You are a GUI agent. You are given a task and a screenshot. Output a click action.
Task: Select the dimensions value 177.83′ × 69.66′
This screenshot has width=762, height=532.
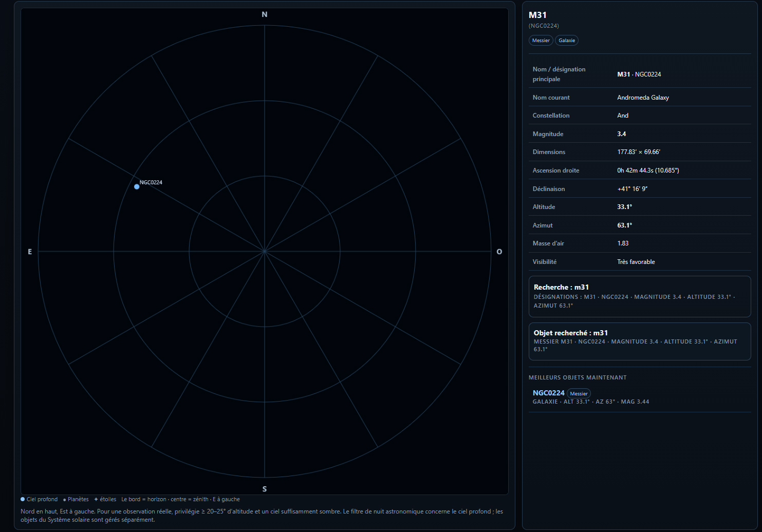click(639, 152)
